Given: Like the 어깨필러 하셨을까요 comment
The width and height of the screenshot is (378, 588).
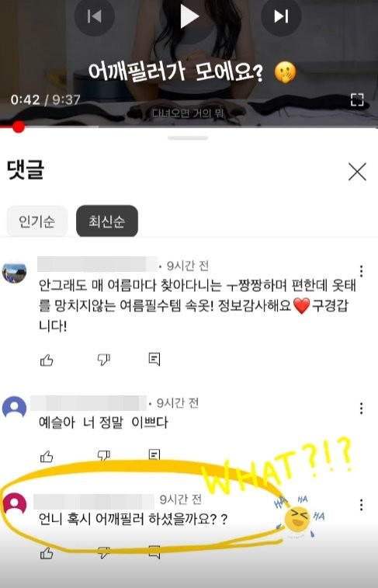Looking at the screenshot, I should pos(47,553).
